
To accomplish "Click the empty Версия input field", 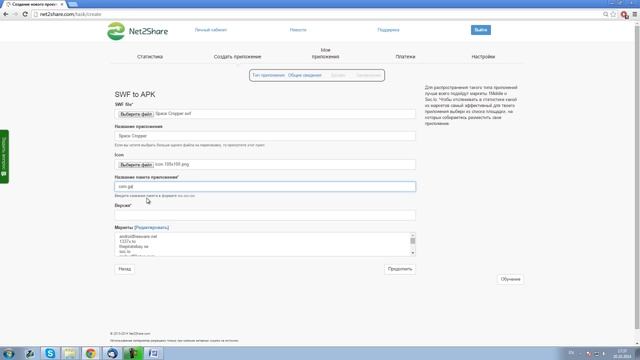I will coord(265,215).
